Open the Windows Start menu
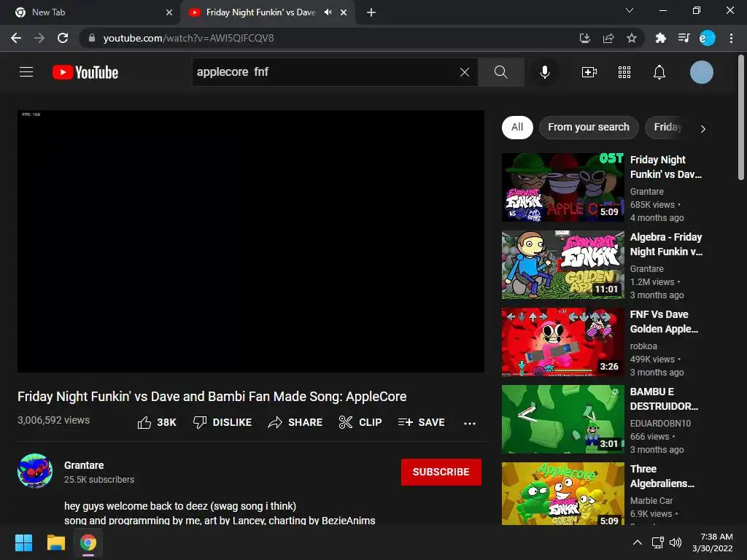 click(23, 542)
